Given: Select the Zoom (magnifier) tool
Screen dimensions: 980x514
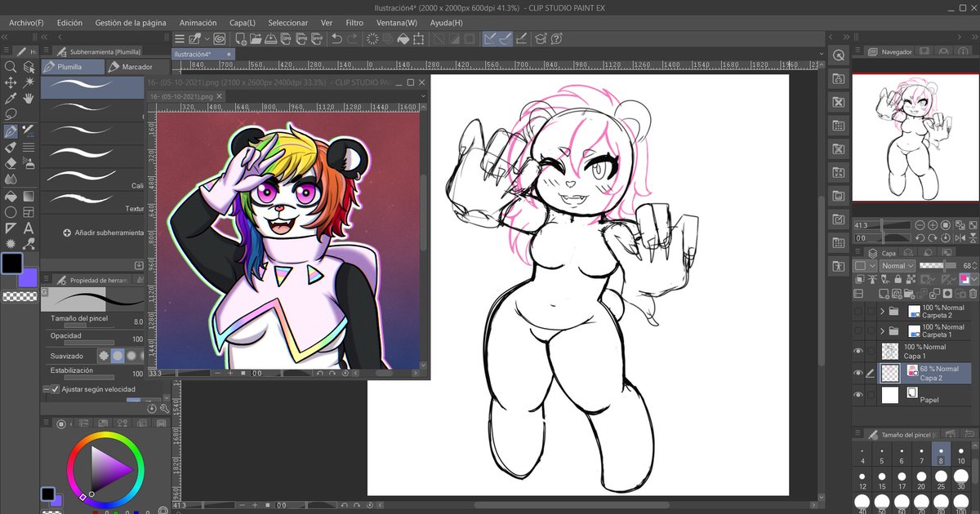Looking at the screenshot, I should point(11,67).
